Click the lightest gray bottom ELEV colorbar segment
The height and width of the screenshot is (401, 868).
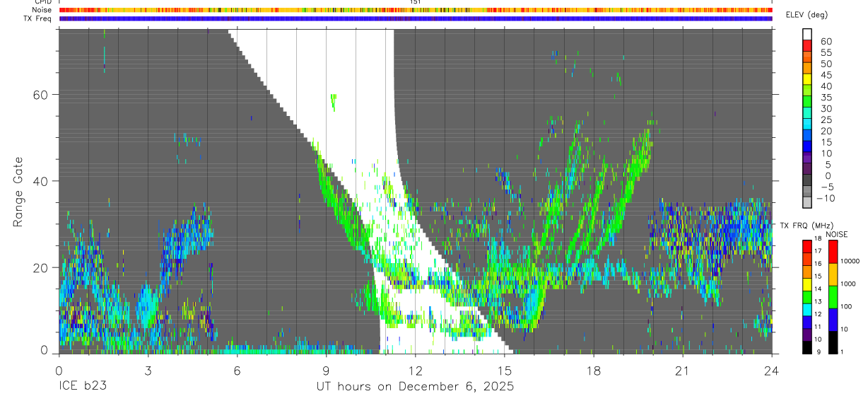[807, 203]
